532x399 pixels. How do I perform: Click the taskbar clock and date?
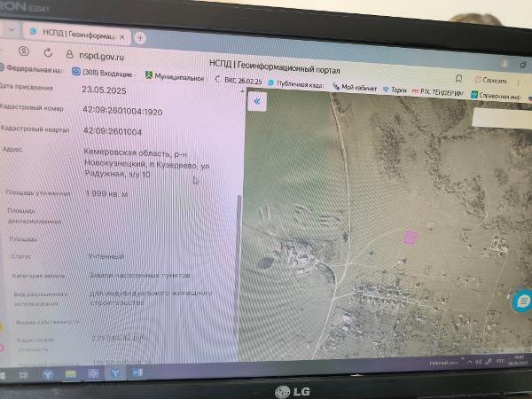[x=518, y=359]
